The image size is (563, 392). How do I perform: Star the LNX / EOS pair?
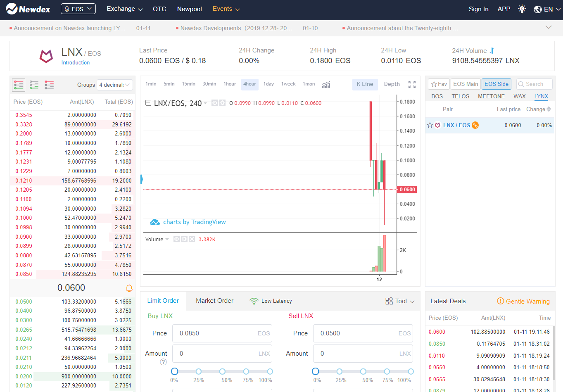tap(430, 125)
